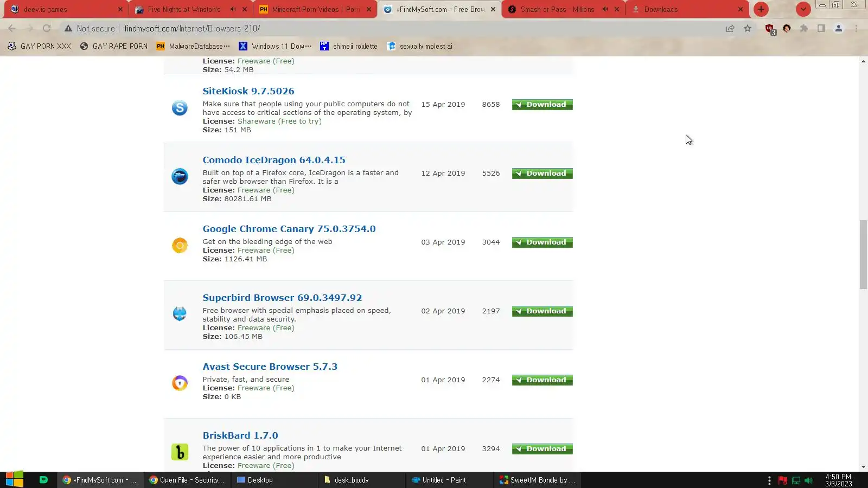This screenshot has width=868, height=488.
Task: Click Download button for Chrome Canary
Action: [542, 242]
